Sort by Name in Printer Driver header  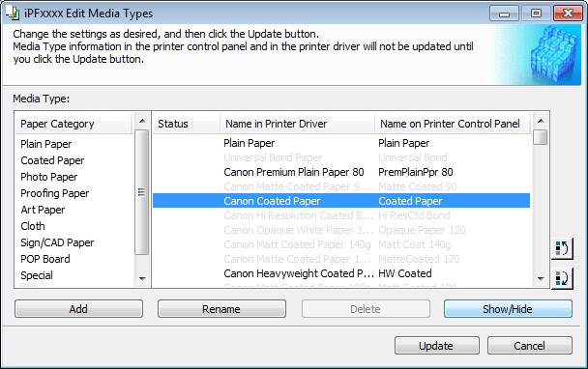tap(297, 124)
